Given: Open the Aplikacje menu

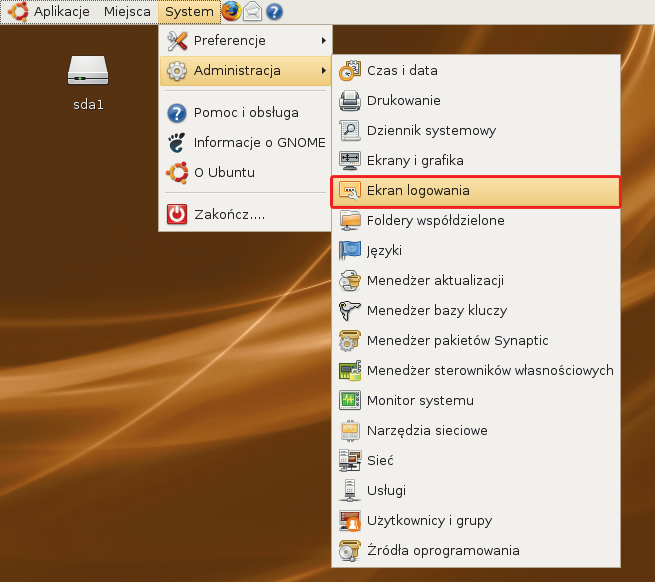Looking at the screenshot, I should (x=61, y=12).
